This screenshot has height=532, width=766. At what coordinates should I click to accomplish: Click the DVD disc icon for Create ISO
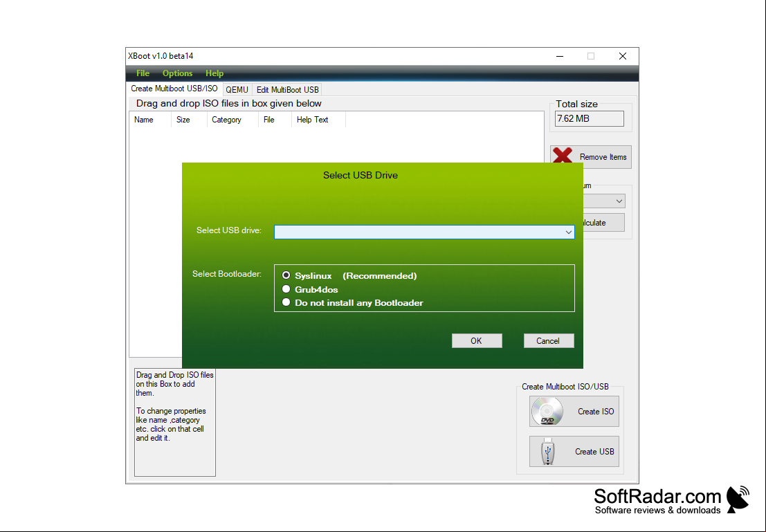coord(547,412)
